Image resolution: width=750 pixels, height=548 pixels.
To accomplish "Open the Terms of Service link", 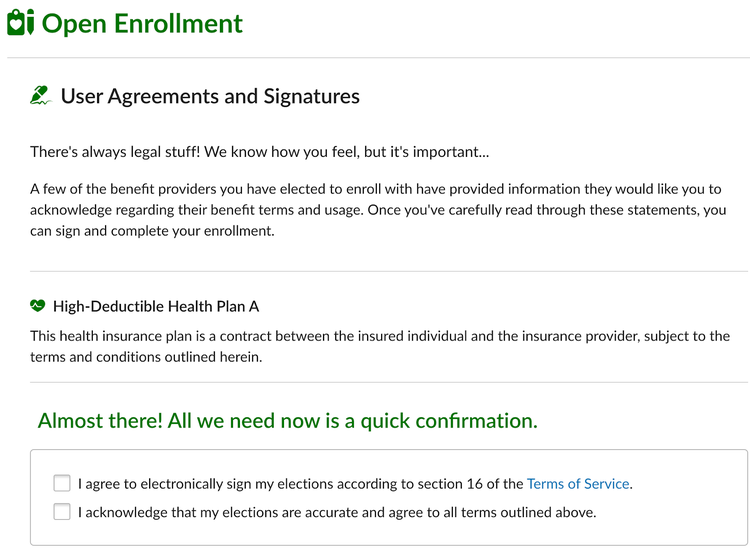I will (x=578, y=484).
